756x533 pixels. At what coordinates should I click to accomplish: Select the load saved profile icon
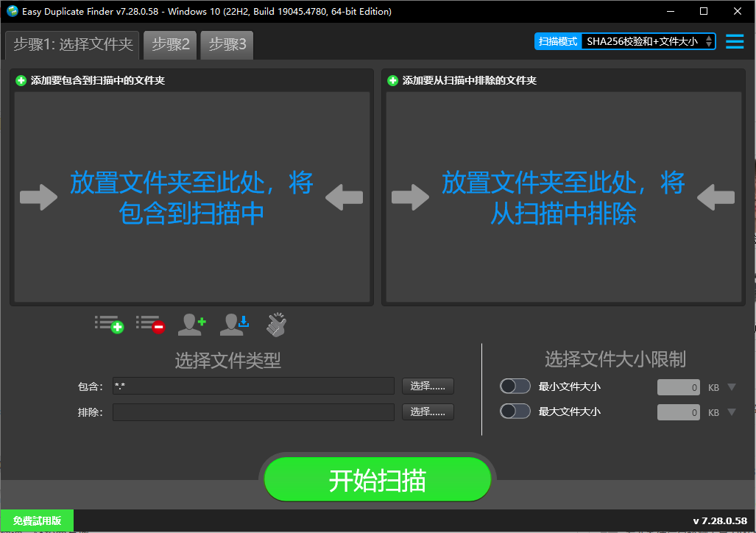pyautogui.click(x=234, y=323)
